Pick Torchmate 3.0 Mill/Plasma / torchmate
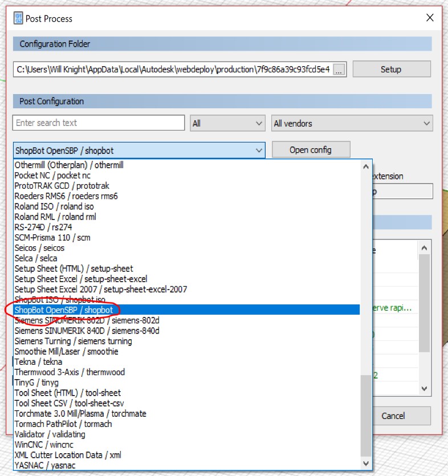The width and height of the screenshot is (448, 476). (x=187, y=413)
